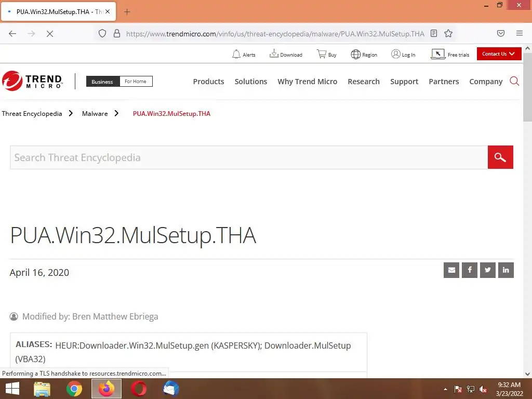Image resolution: width=532 pixels, height=399 pixels.
Task: Switch to Business site toggle
Action: 103,82
